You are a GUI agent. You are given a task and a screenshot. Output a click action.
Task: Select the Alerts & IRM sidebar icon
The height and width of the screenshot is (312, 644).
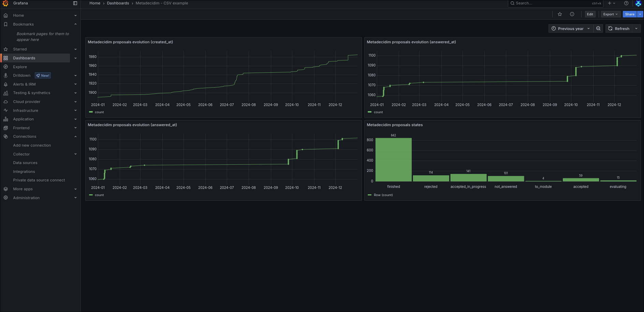5,84
